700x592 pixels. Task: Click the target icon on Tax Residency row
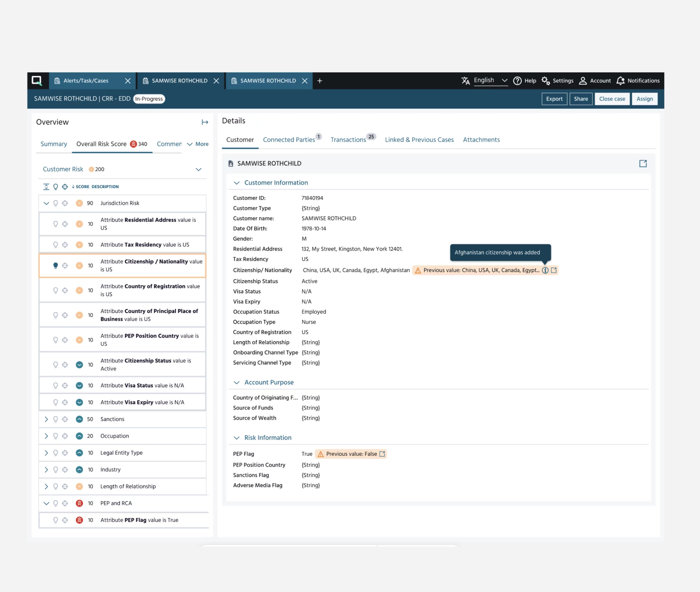tap(65, 245)
